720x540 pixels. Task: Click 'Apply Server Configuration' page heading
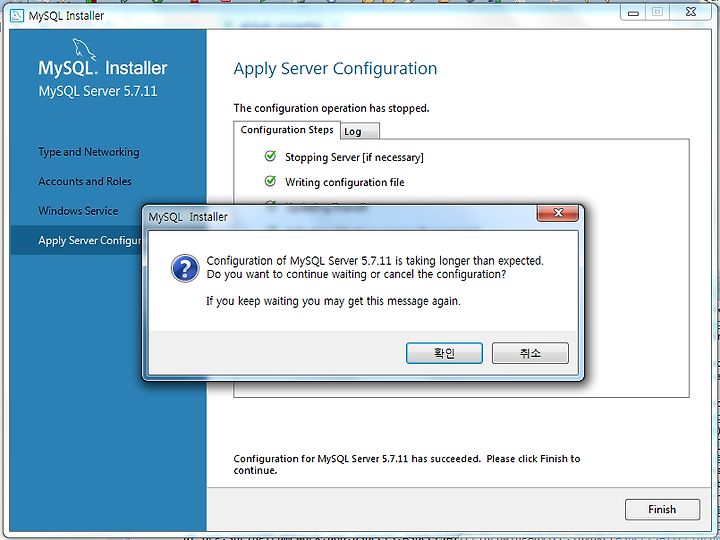[x=335, y=69]
